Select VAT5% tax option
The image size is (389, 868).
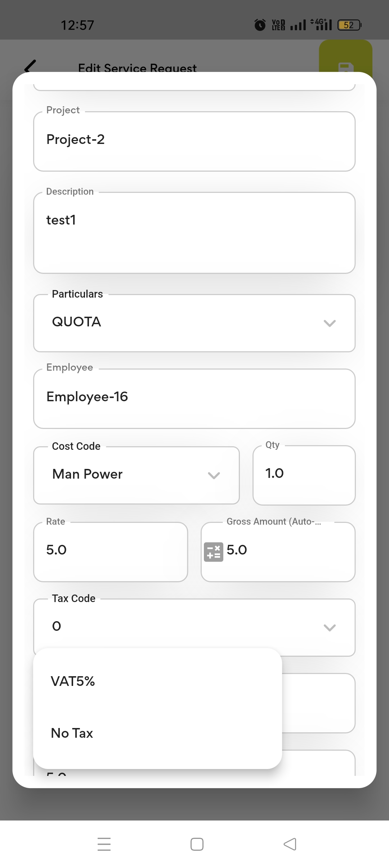[73, 681]
